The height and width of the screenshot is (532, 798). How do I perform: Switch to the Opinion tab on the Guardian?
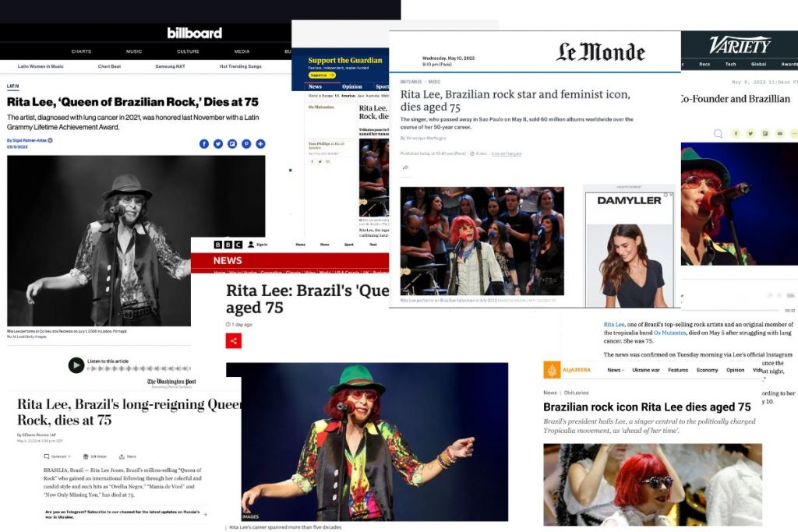coord(352,86)
